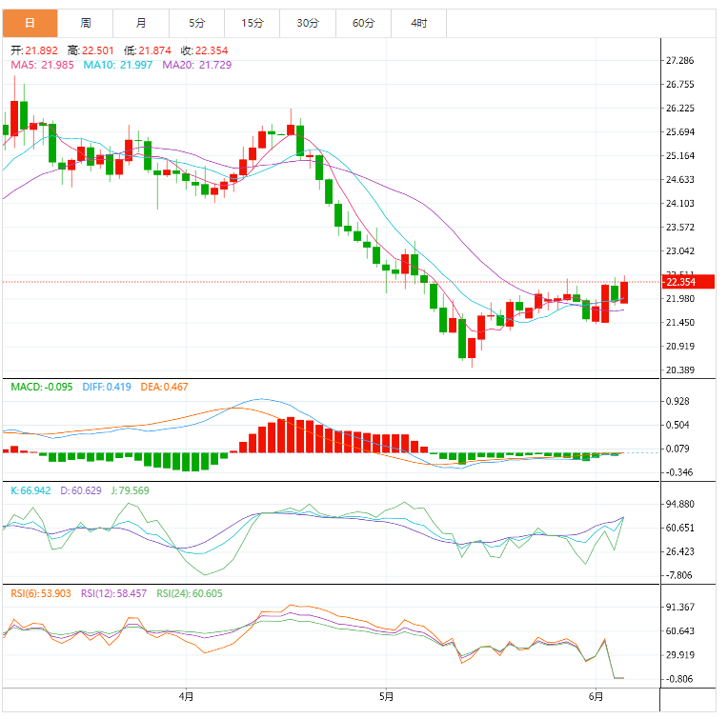
Task: Click the 24.103 price axis label
Action: [679, 203]
